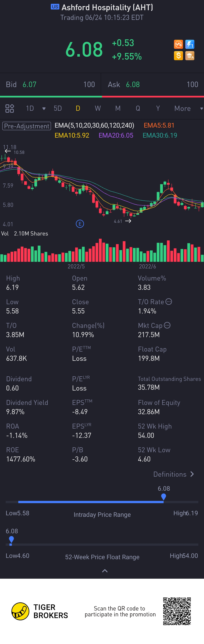Screen dimensions: 204x644
Task: Select the M monthly chart tab
Action: [118, 108]
